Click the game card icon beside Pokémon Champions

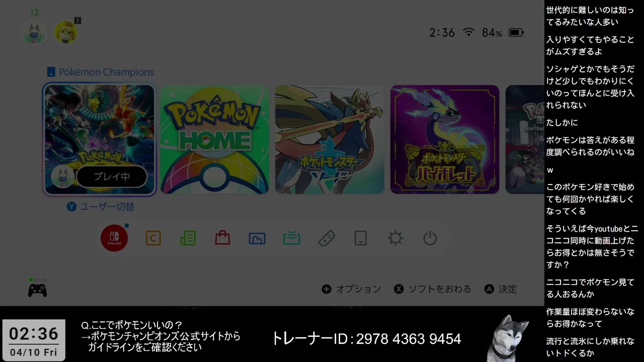click(x=51, y=72)
